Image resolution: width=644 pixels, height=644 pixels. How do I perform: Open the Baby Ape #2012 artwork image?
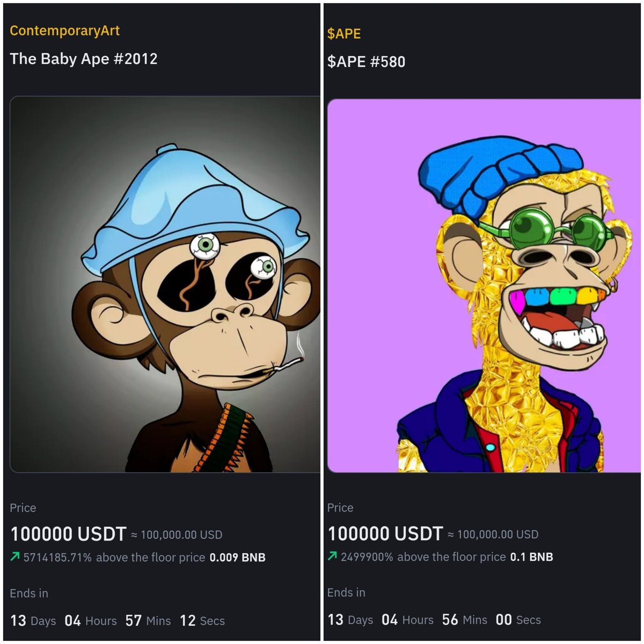[x=165, y=284]
